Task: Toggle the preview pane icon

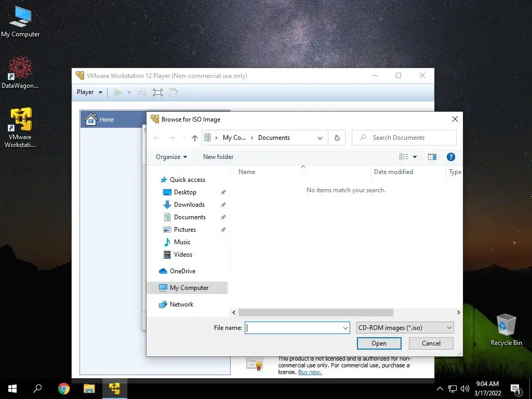Action: [432, 157]
